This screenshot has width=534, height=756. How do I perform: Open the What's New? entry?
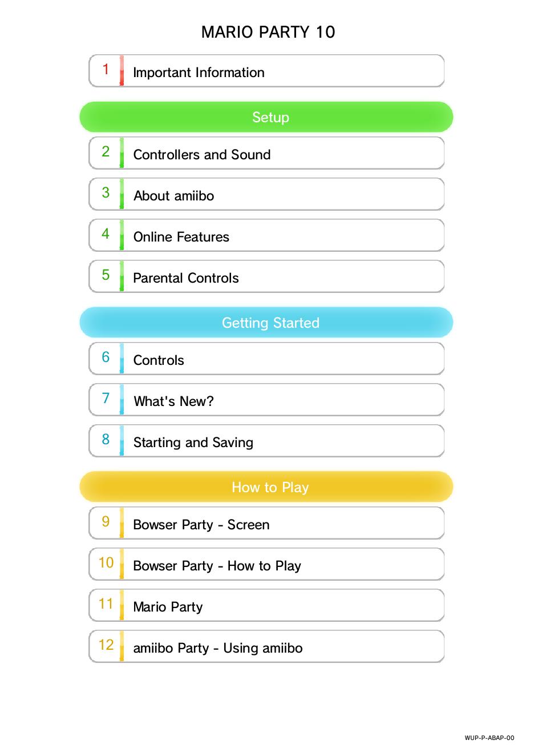pos(266,401)
